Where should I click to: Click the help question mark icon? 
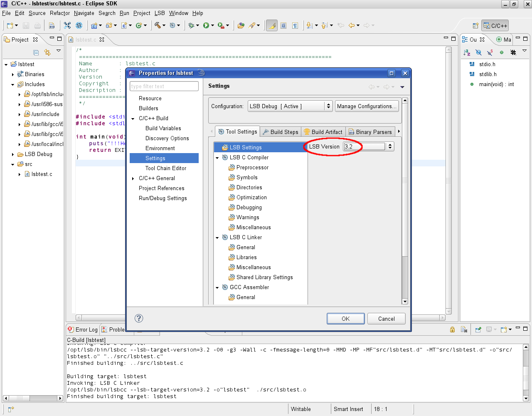pyautogui.click(x=139, y=318)
